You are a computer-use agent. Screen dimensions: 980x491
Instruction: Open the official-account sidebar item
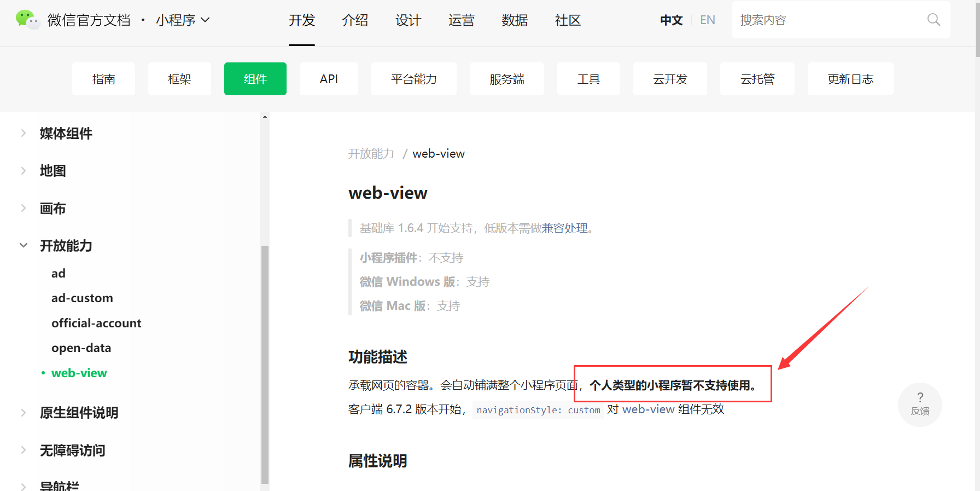pos(96,323)
